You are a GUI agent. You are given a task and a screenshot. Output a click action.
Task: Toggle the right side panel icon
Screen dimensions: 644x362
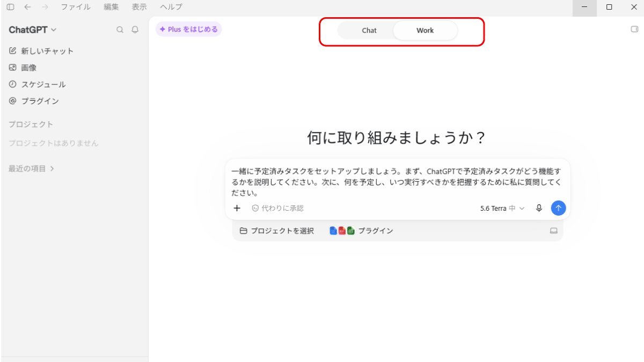click(635, 29)
